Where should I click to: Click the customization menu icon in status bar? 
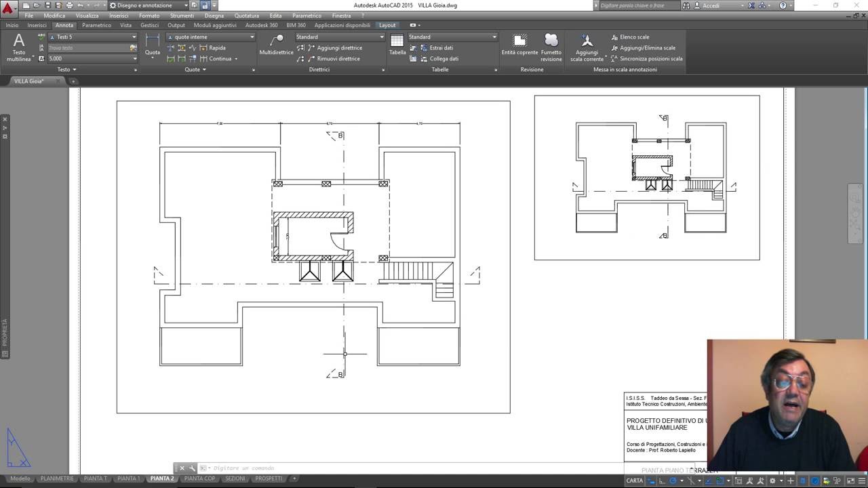click(x=861, y=480)
